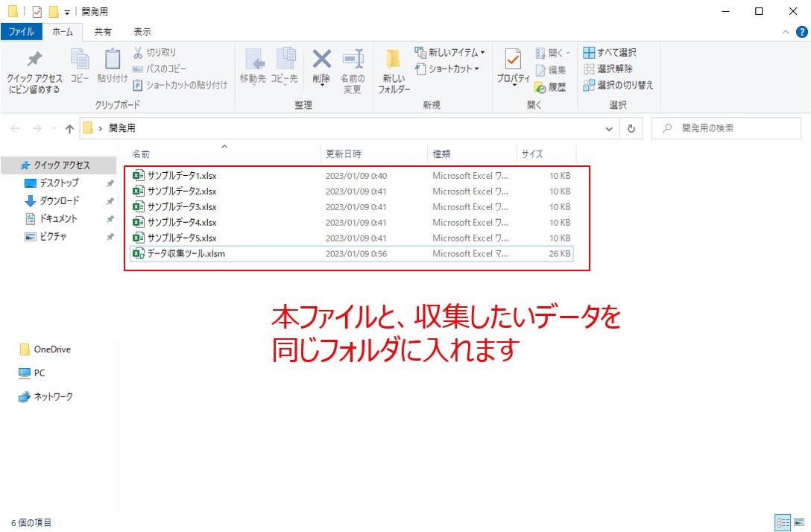The image size is (811, 532).
Task: Click Paste shortcut (ショートカットの貼り付け)
Action: (180, 85)
